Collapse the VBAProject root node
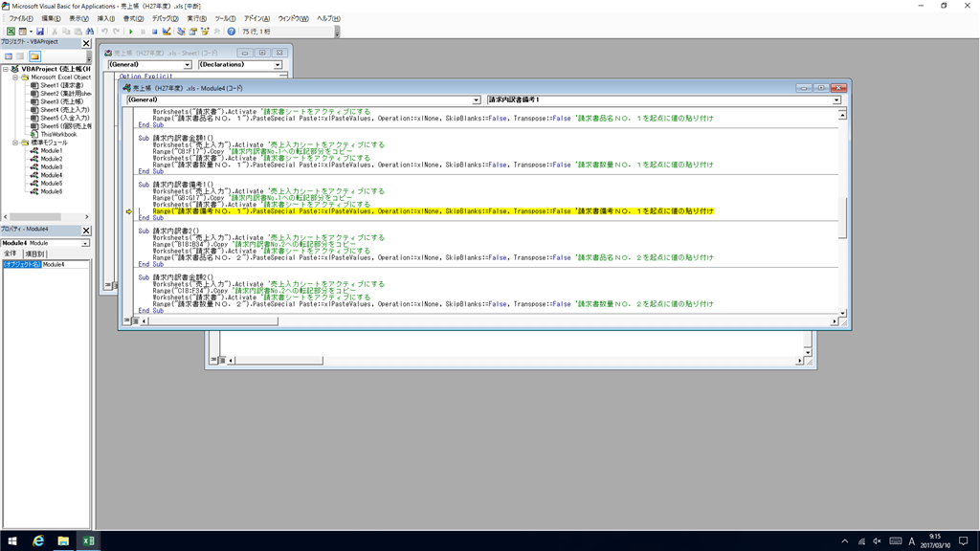The height and width of the screenshot is (551, 980). 6,69
